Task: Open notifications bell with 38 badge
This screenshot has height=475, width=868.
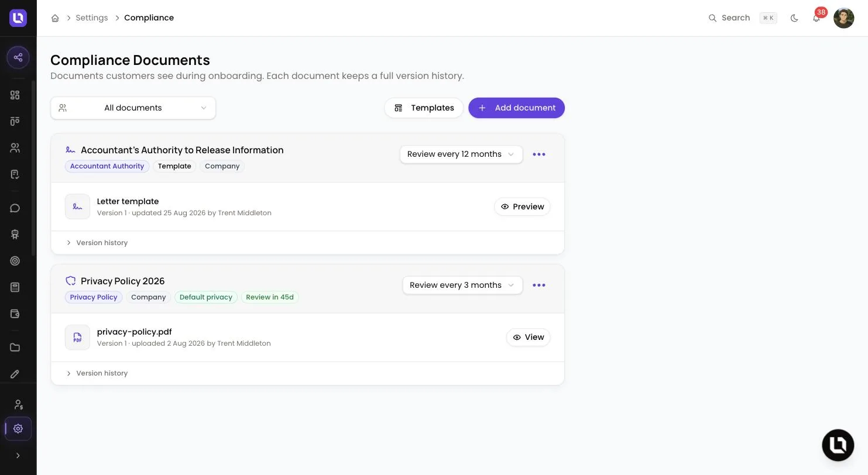Action: [x=816, y=18]
